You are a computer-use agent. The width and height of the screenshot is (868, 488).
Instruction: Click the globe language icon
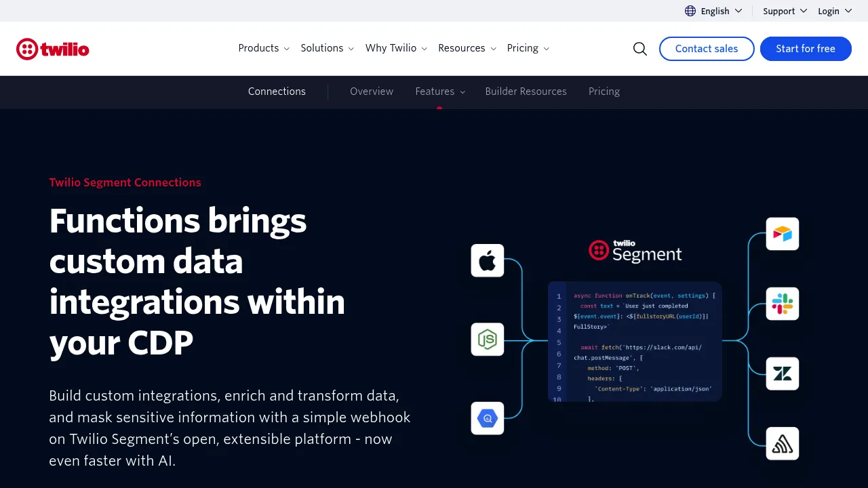click(x=690, y=11)
